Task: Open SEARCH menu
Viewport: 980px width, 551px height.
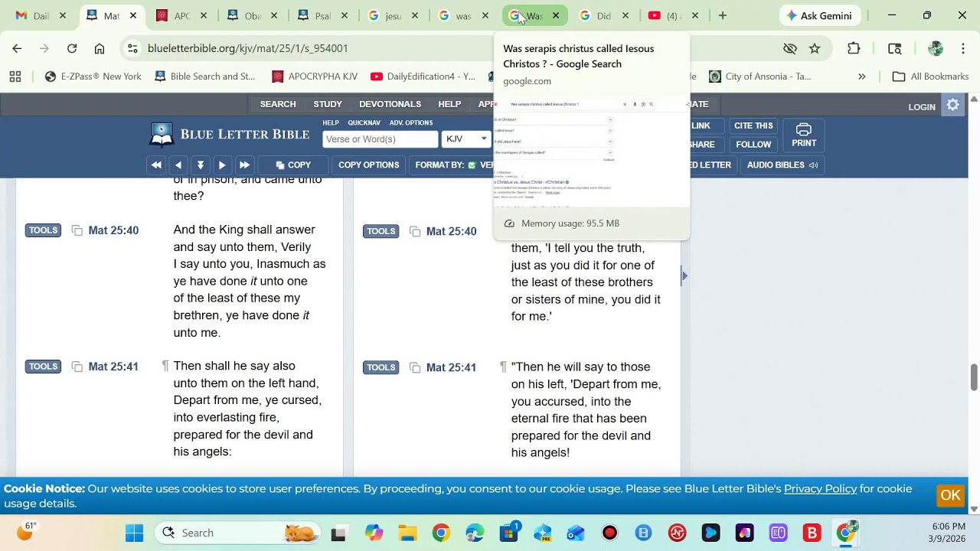Action: coord(278,104)
